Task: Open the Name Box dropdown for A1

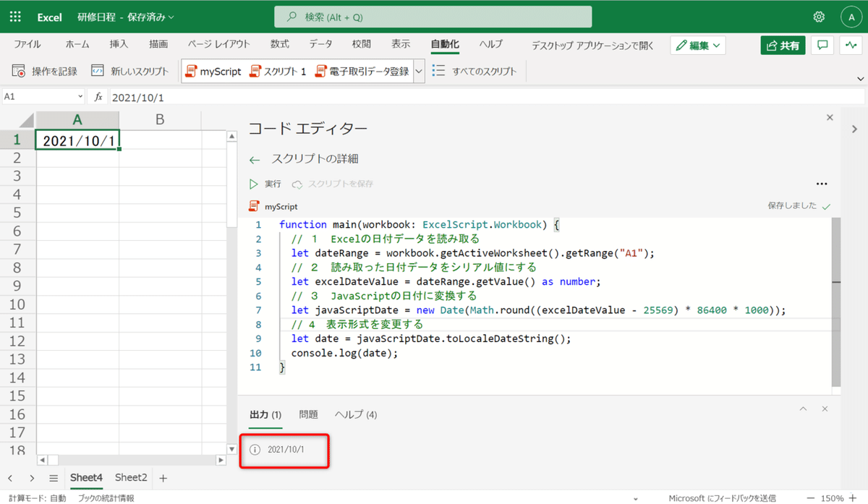Action: click(x=80, y=97)
